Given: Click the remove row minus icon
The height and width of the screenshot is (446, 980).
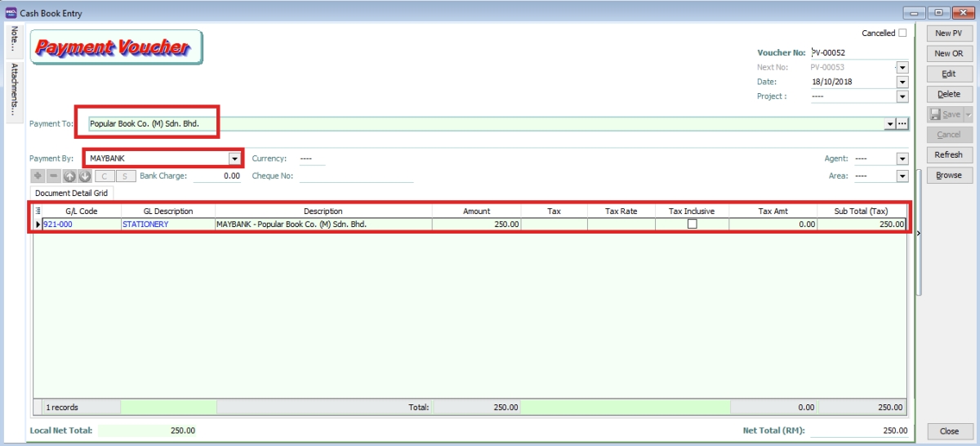Looking at the screenshot, I should pyautogui.click(x=53, y=176).
